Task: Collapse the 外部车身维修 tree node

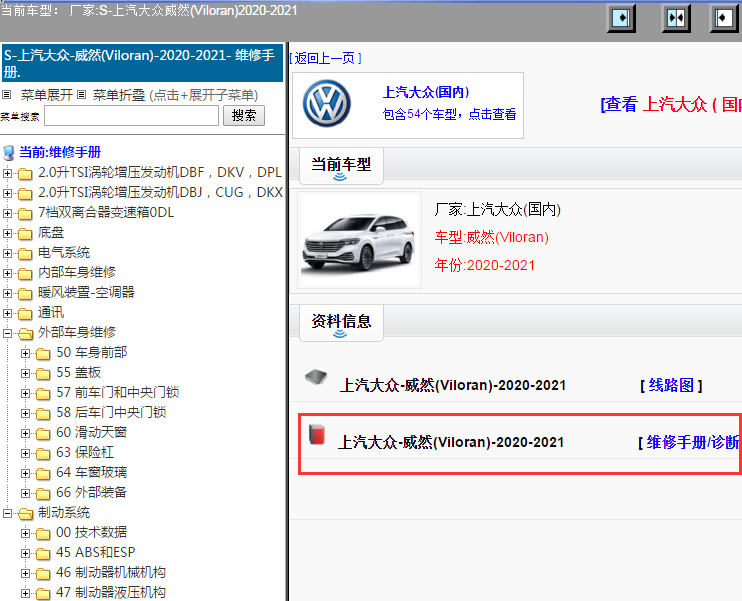Action: [x=7, y=333]
